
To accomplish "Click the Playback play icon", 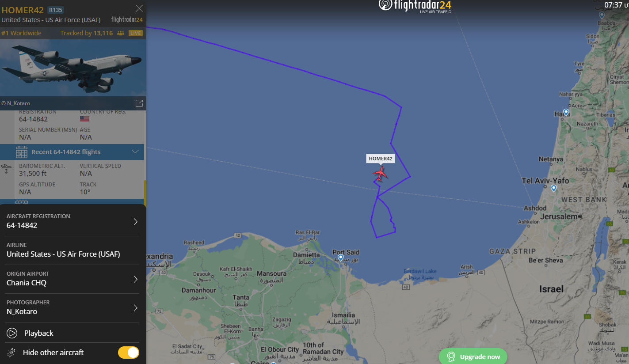I will [12, 333].
